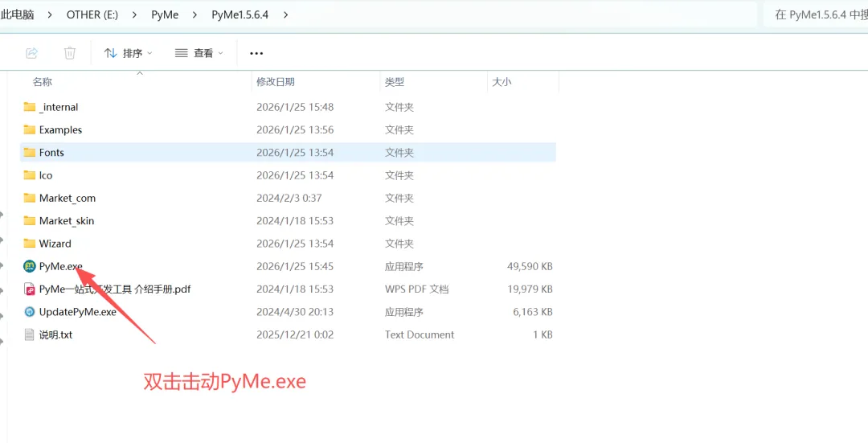Open the 查看 view dropdown
The width and height of the screenshot is (868, 443).
(199, 53)
